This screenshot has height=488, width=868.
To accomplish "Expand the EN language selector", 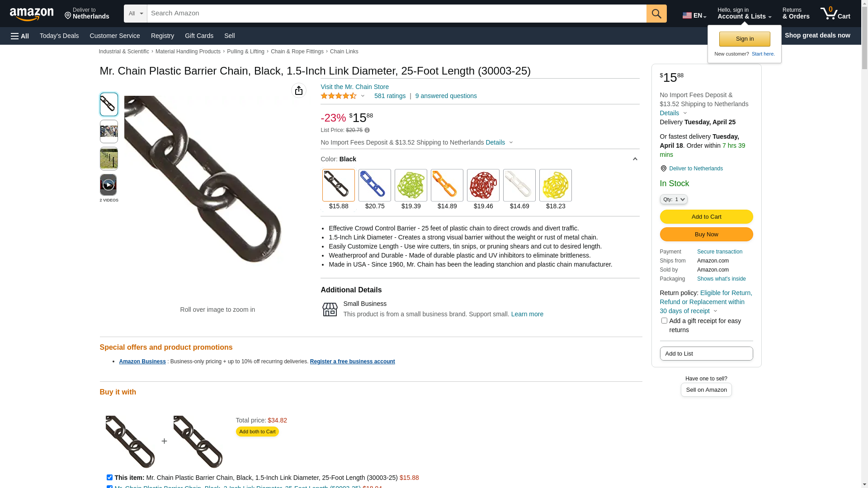I will pyautogui.click(x=694, y=15).
